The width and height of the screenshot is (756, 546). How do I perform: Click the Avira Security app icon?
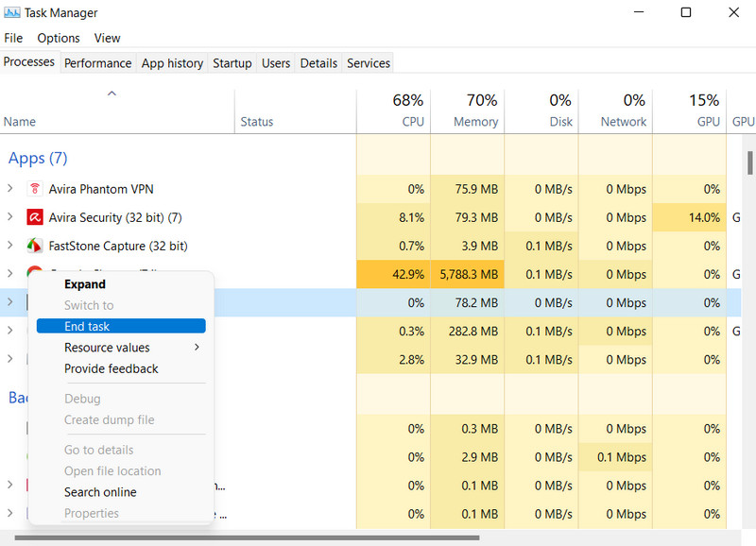coord(35,217)
